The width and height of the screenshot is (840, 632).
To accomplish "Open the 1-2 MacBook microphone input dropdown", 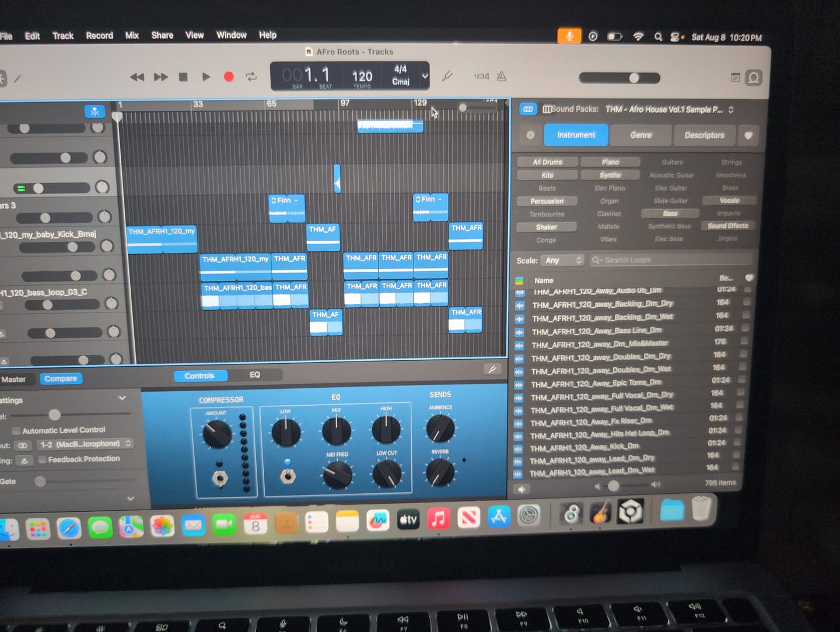I will tap(85, 444).
